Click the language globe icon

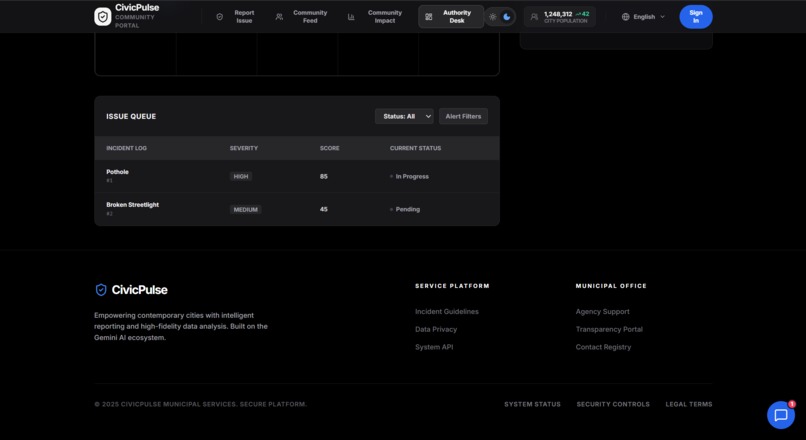626,17
